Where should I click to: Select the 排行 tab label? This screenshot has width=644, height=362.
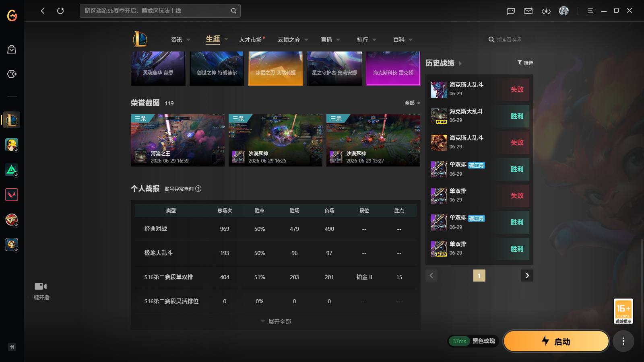(x=363, y=39)
